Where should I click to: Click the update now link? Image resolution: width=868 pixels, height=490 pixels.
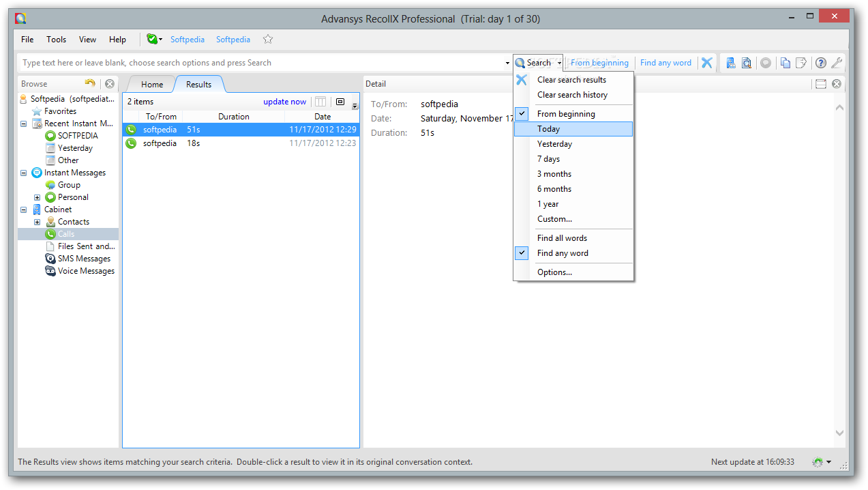click(x=285, y=102)
